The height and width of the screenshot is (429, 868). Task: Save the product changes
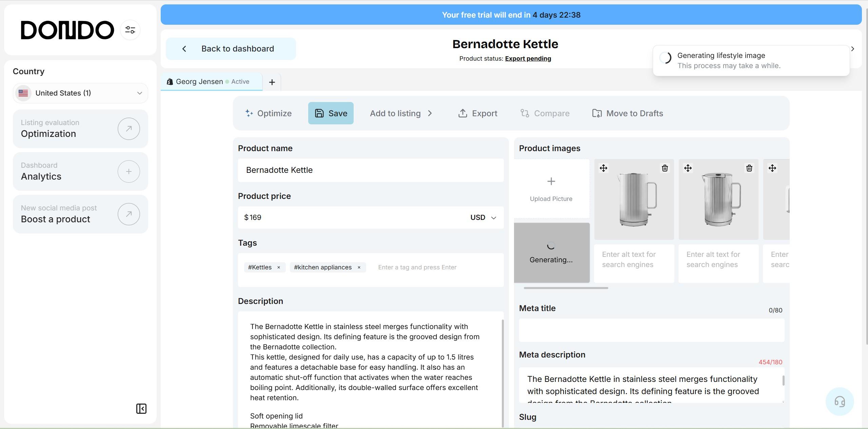click(331, 113)
